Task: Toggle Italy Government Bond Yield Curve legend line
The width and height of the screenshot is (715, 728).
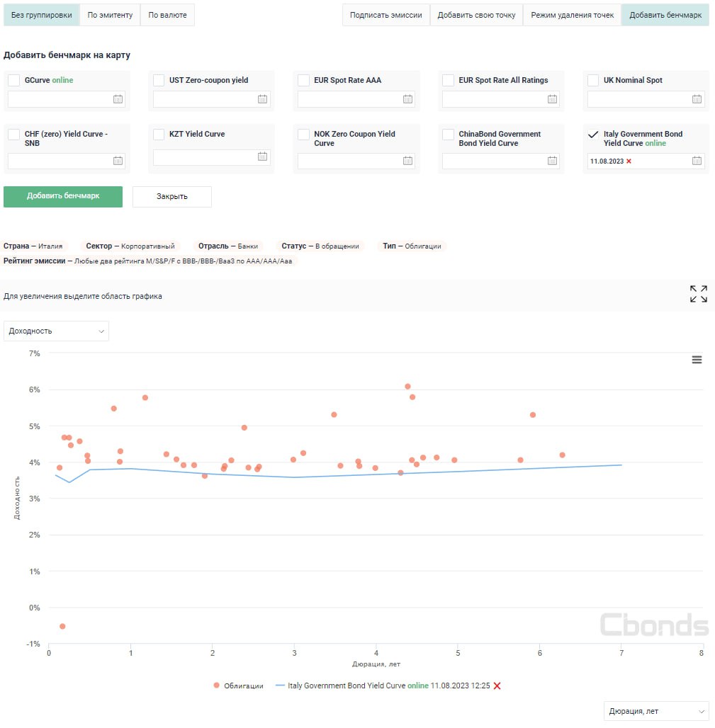Action: tap(383, 686)
